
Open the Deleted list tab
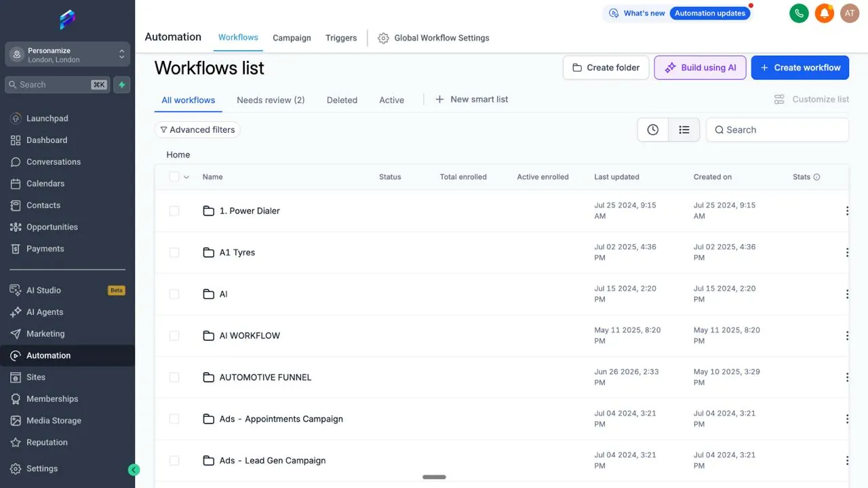pyautogui.click(x=342, y=100)
